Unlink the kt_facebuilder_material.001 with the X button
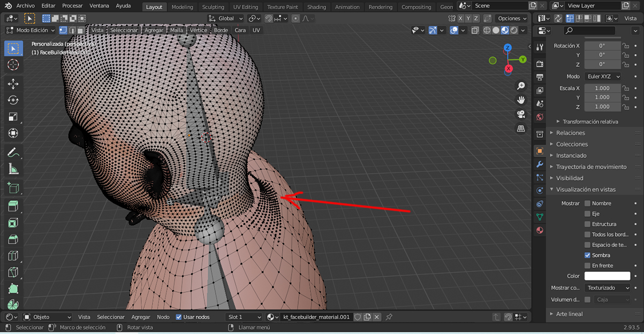 coord(377,317)
